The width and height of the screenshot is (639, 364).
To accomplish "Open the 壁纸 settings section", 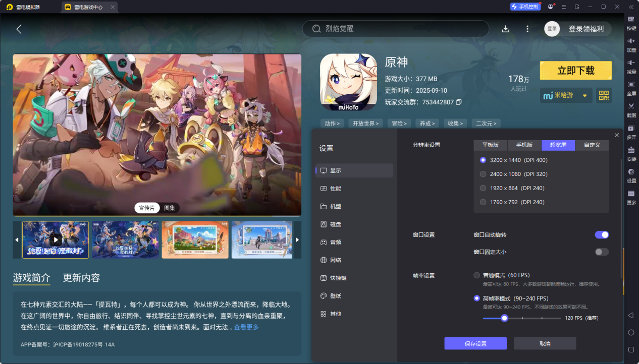I will pyautogui.click(x=354, y=296).
